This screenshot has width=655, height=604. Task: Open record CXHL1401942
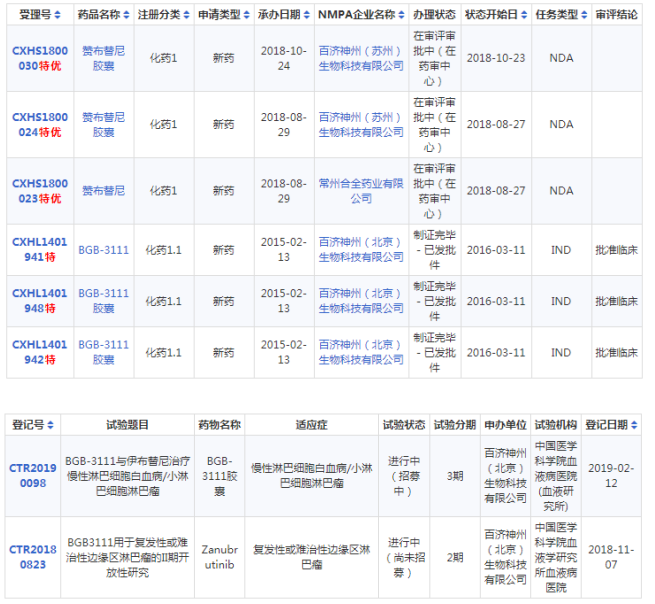(x=40, y=352)
